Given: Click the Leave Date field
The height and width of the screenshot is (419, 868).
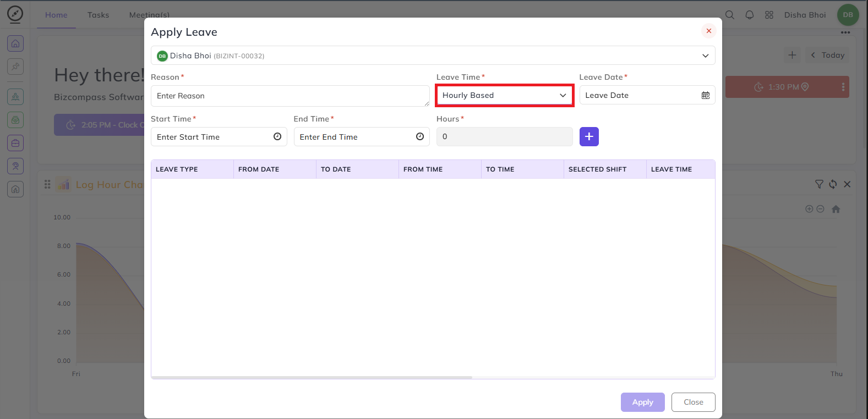Looking at the screenshot, I should [647, 95].
